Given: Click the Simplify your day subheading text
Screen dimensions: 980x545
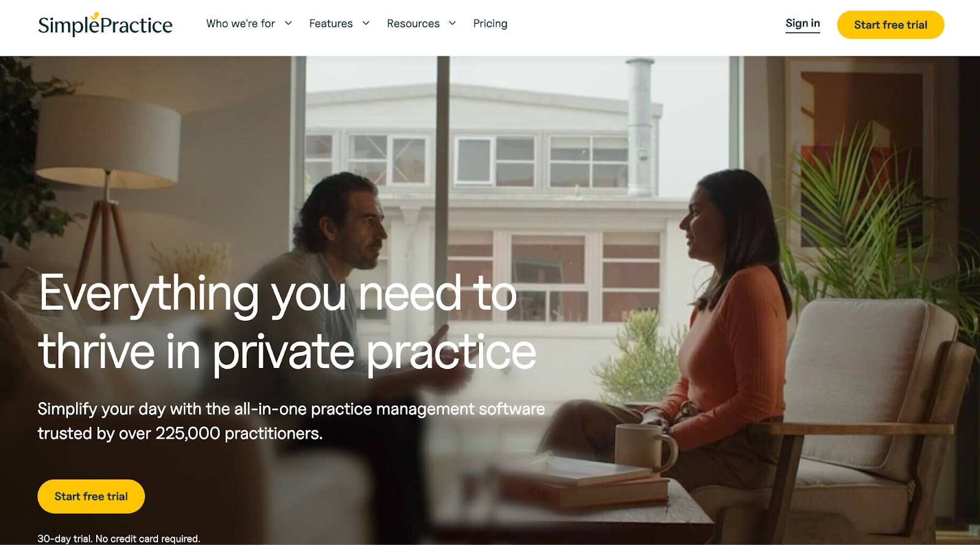Looking at the screenshot, I should [292, 421].
